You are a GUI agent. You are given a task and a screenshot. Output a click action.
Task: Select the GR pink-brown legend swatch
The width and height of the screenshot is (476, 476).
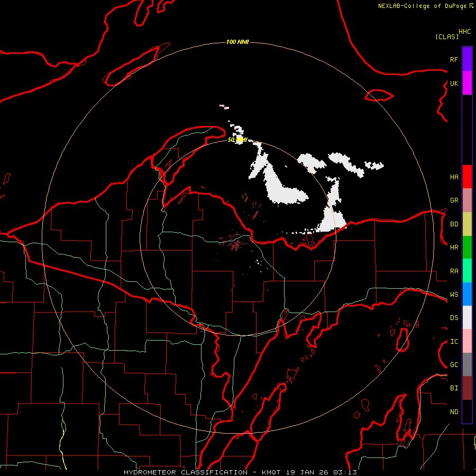click(467, 200)
